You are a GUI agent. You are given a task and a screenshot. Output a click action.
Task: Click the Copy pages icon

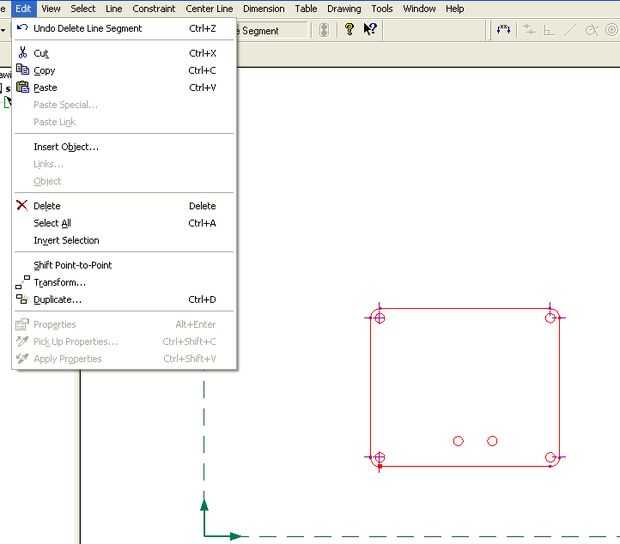click(x=23, y=70)
